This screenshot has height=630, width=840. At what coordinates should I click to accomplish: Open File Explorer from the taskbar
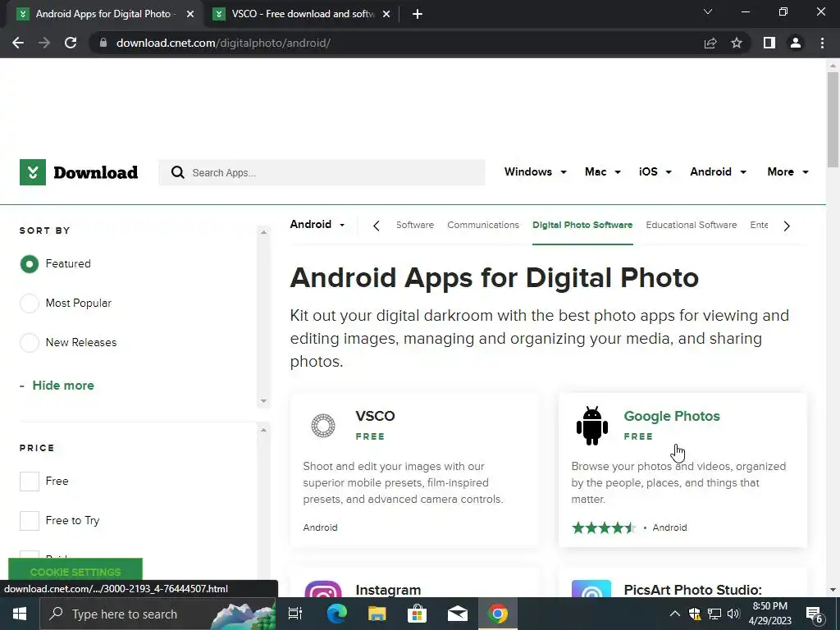[377, 614]
